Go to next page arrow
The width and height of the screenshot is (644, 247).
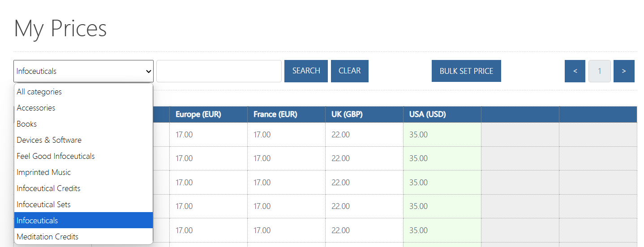pos(624,71)
